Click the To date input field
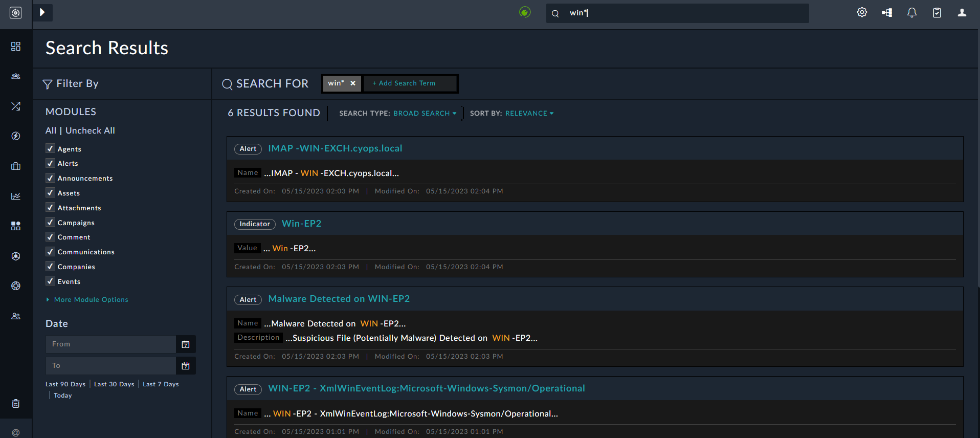Viewport: 980px width, 438px height. (111, 366)
